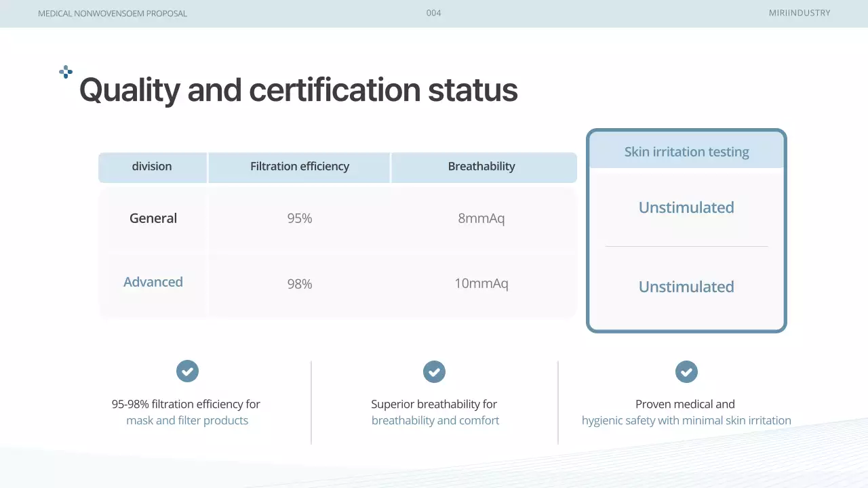Click the checkmark icon above superior breathability text
The height and width of the screenshot is (488, 868).
point(434,371)
